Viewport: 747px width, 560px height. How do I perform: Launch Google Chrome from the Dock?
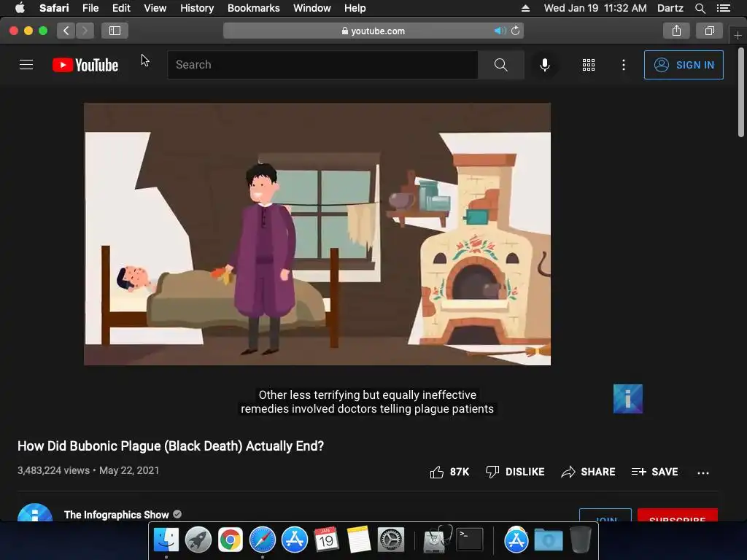click(x=230, y=540)
